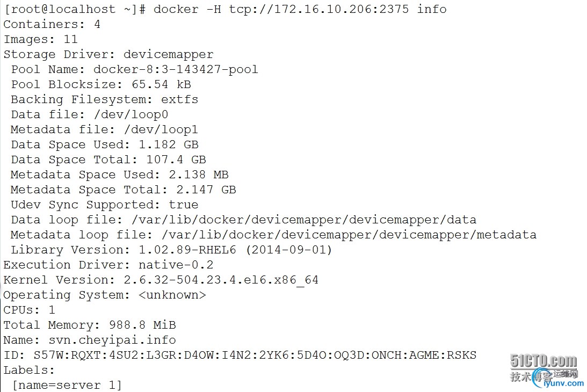Click the Images: 11 line

click(x=41, y=39)
